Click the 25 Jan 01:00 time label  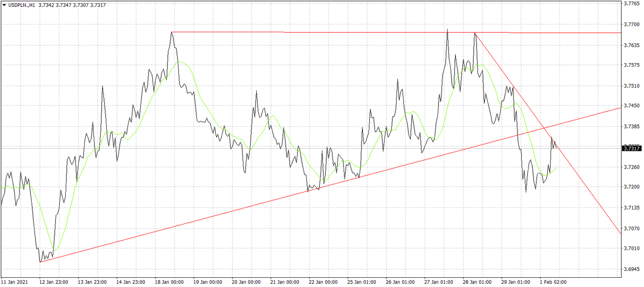[362, 281]
